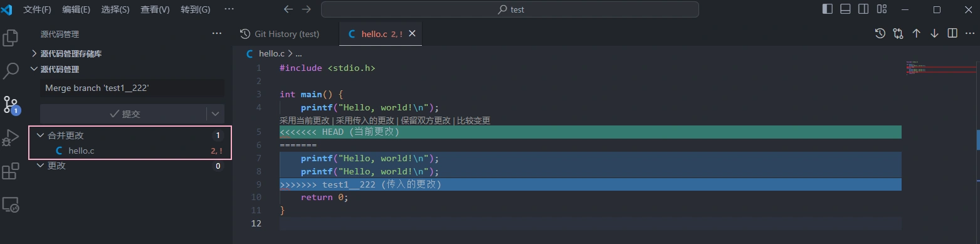Open Source Control view in activity bar
Screen dimensions: 980x244
point(11,104)
